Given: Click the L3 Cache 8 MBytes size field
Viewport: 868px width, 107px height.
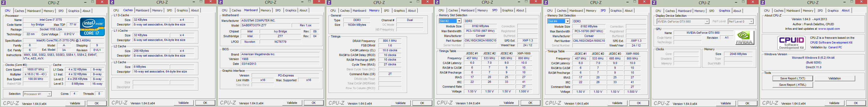Looking at the screenshot, I should coord(151,67).
